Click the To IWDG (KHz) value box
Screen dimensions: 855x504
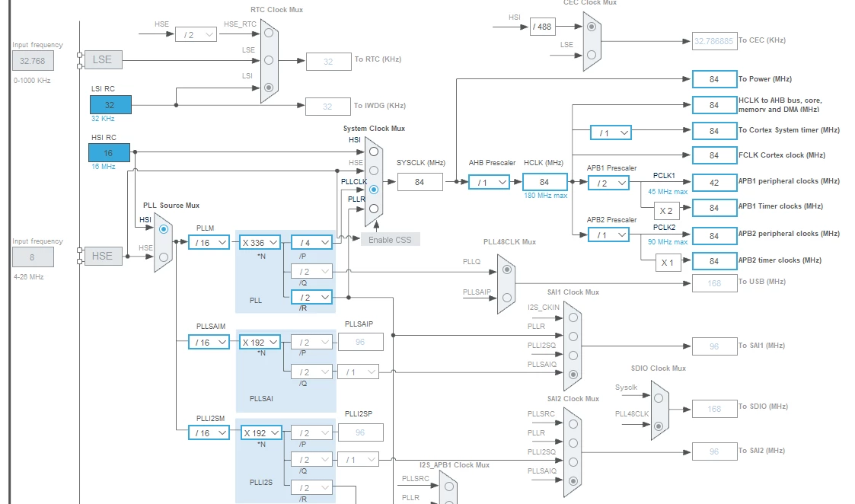(x=328, y=107)
